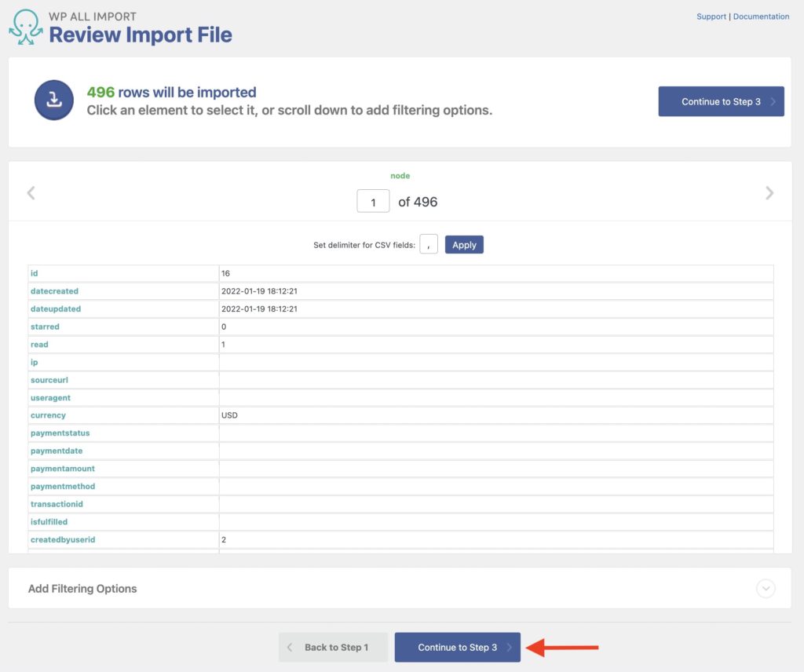Expand the Add Filtering Options panel
Screen dimensions: 804x672
coord(82,588)
